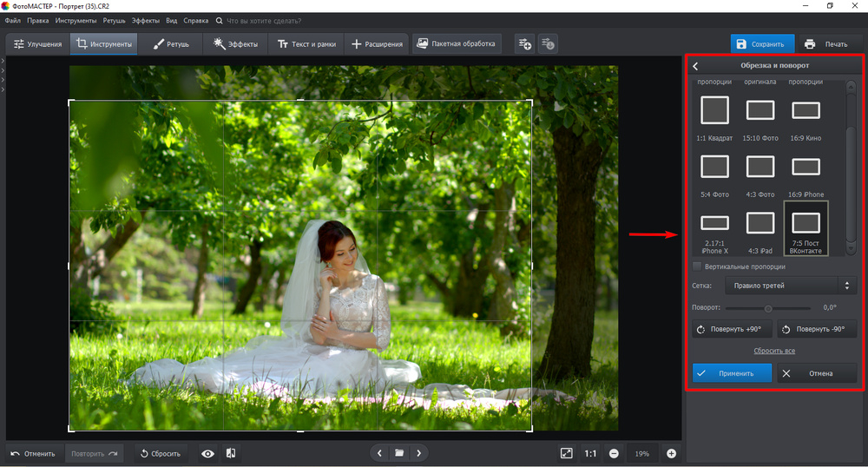Open the Вид menu
868x467 pixels.
172,21
